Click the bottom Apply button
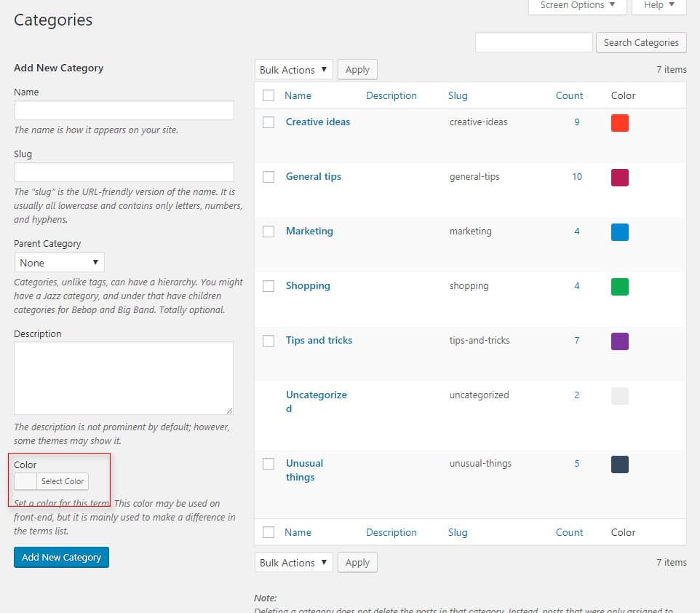 click(357, 563)
